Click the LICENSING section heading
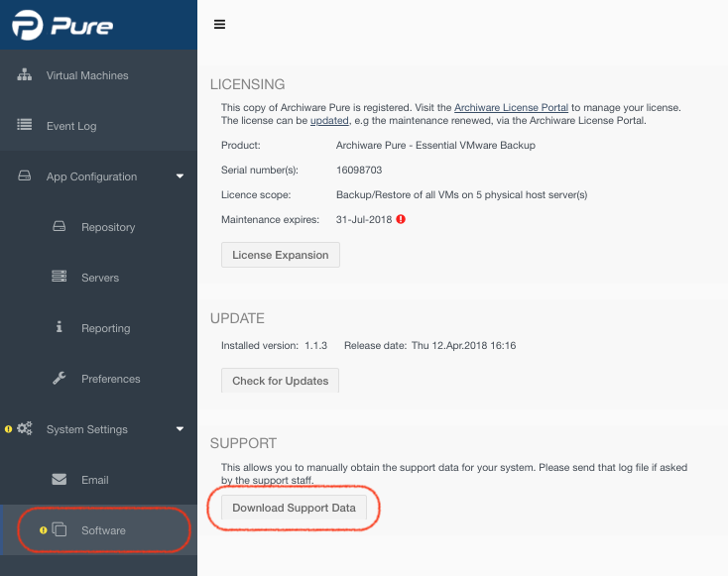 pos(248,84)
